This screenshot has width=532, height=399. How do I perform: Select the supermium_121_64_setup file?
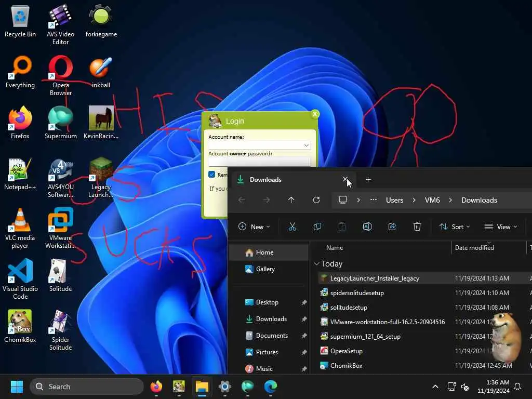point(365,337)
